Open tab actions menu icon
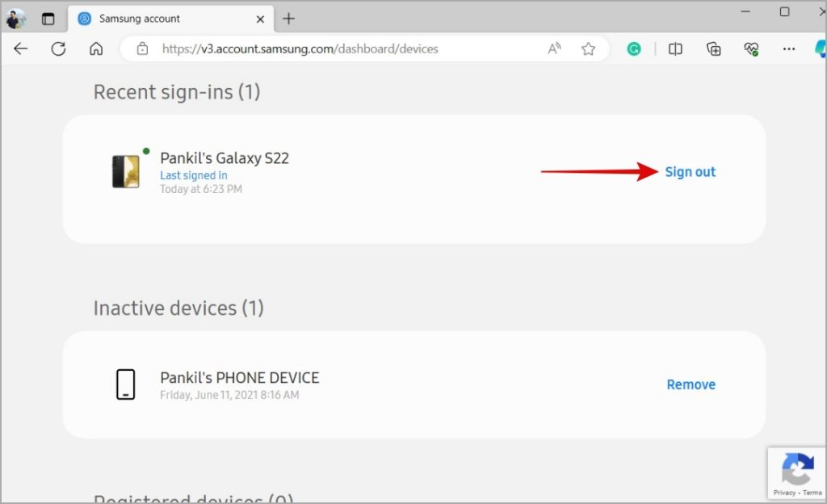 pyautogui.click(x=48, y=19)
